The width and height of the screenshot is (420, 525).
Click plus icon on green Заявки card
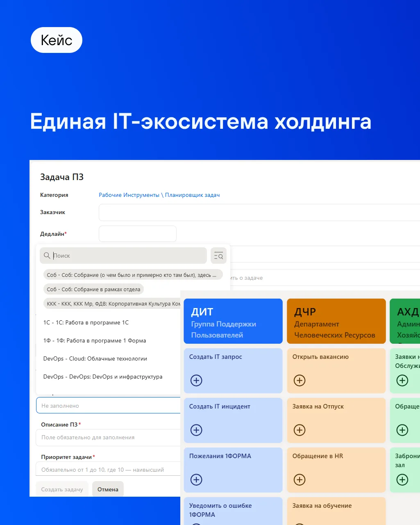coord(402,380)
